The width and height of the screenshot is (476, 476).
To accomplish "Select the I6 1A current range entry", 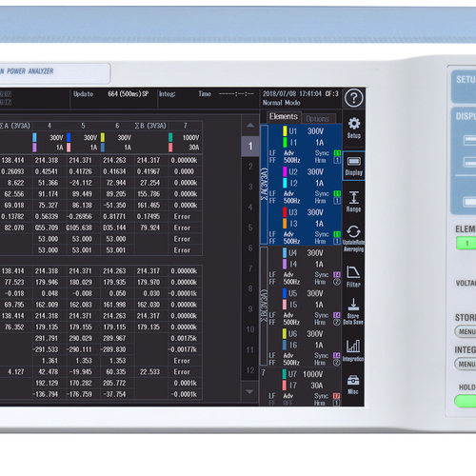I will pyautogui.click(x=304, y=346).
